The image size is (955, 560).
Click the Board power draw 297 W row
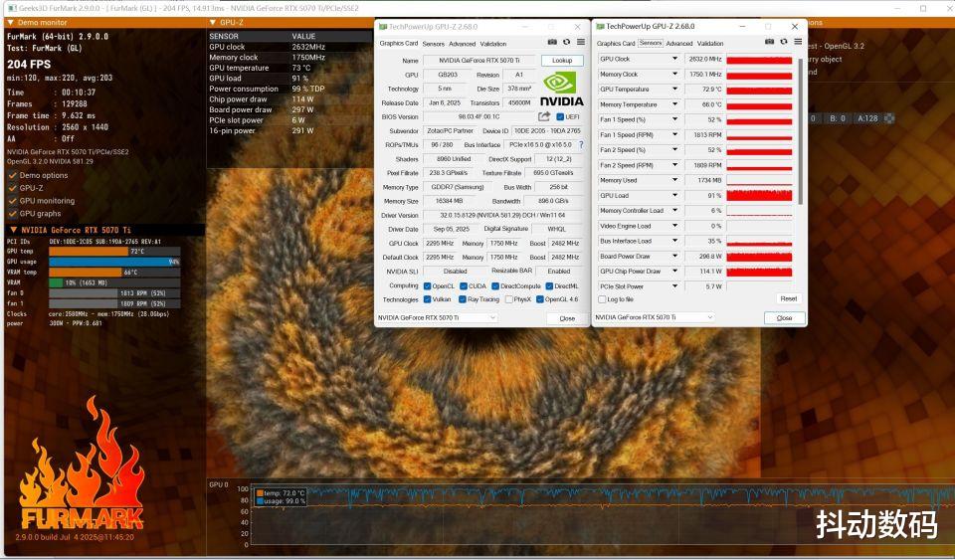tap(289, 109)
